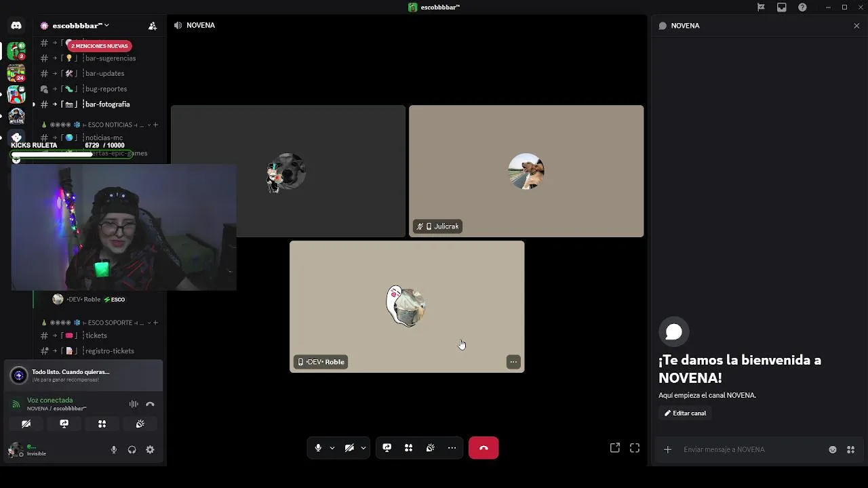Deafen with headphones icon in user panel
This screenshot has height=488, width=868.
(132, 450)
